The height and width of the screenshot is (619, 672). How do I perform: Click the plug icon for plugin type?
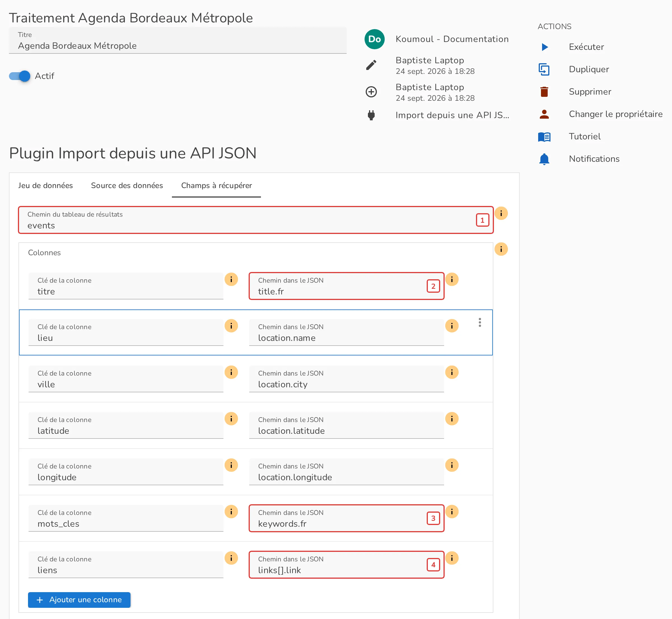(371, 115)
